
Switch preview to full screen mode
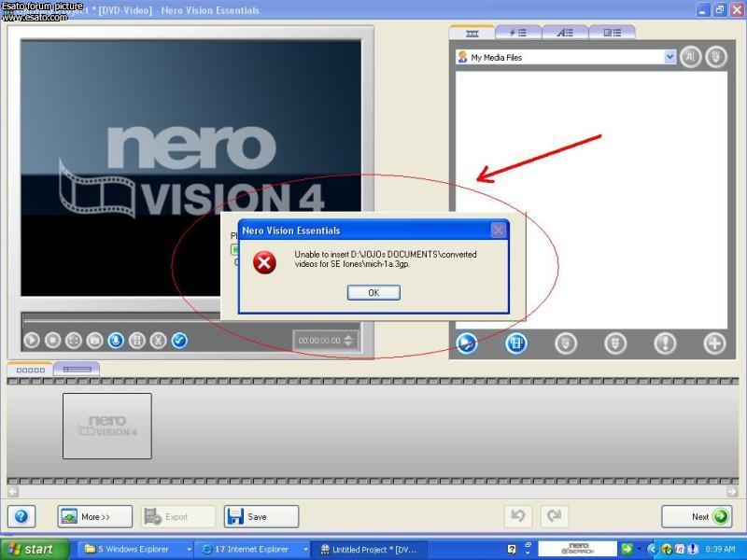[74, 341]
